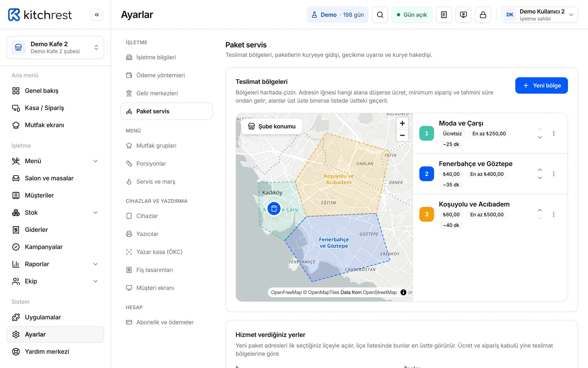Select the orange number 3 zone swatch
588x368 pixels.
click(427, 214)
